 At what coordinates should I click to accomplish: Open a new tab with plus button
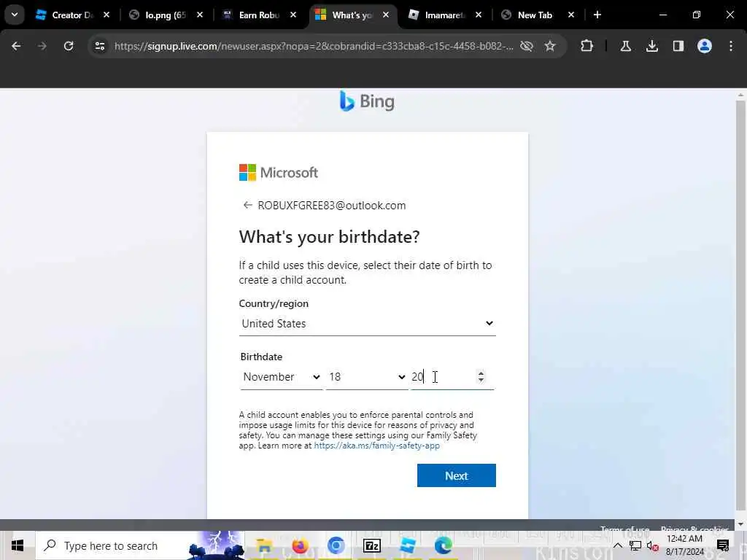pyautogui.click(x=597, y=15)
